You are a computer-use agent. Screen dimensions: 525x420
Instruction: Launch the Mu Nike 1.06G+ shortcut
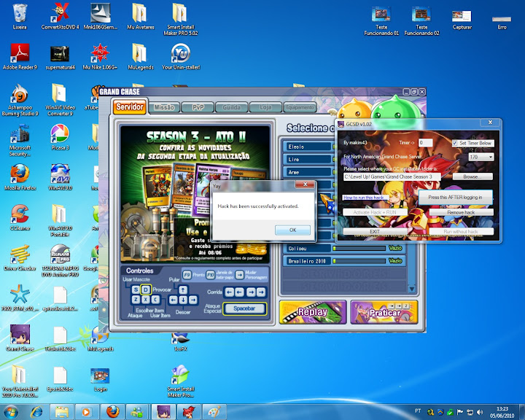[100, 57]
